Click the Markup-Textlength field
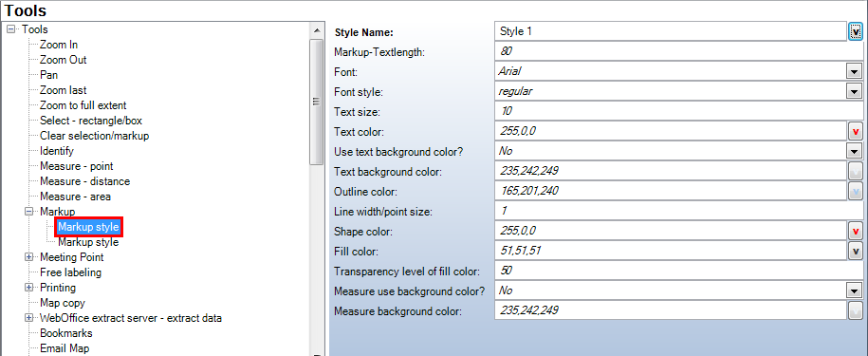This screenshot has height=356, width=868. point(679,51)
